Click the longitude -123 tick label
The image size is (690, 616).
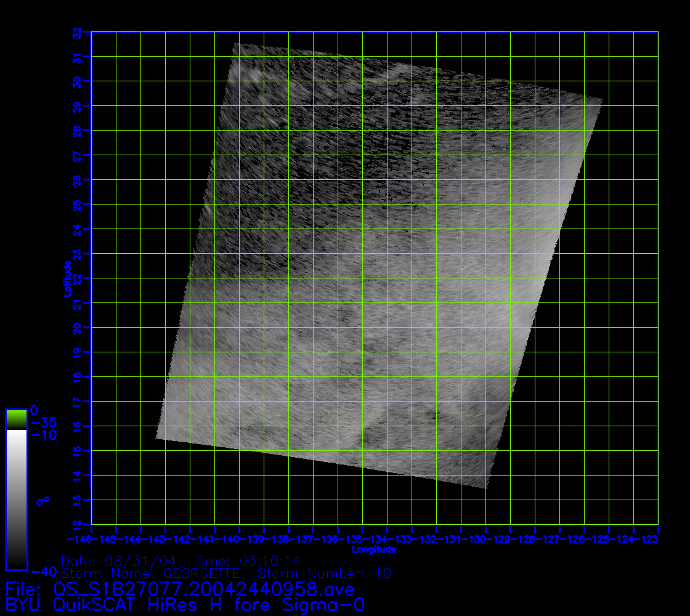[647, 540]
